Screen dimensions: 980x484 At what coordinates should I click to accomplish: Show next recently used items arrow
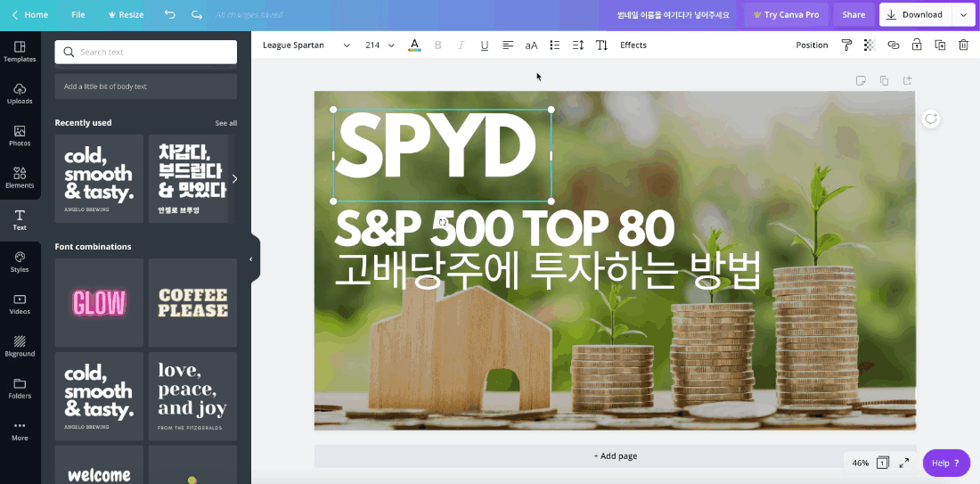[x=234, y=179]
